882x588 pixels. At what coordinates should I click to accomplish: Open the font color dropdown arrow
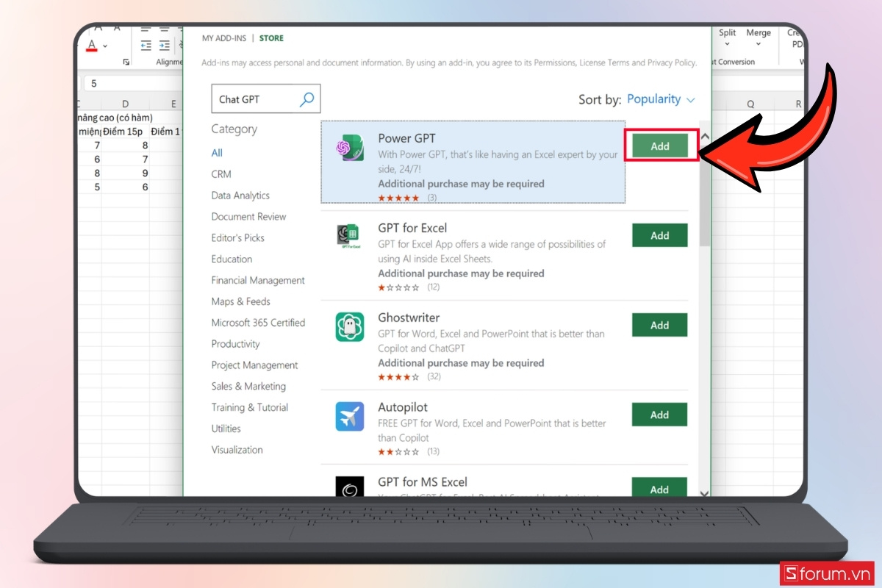coord(105,46)
